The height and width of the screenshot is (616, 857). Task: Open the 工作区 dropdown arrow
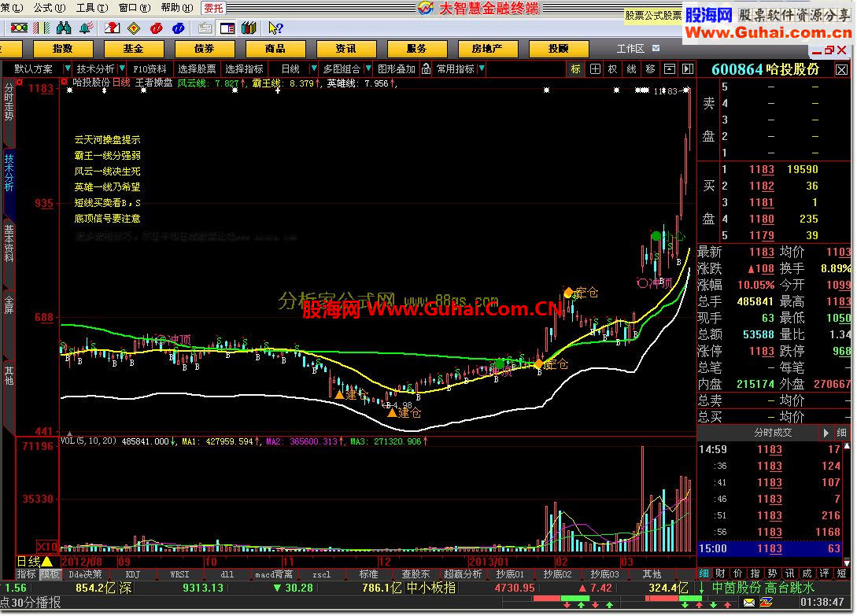[x=656, y=48]
